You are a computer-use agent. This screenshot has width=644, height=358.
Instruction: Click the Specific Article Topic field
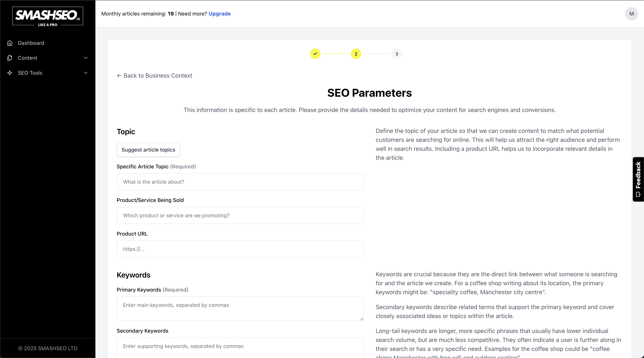click(240, 182)
